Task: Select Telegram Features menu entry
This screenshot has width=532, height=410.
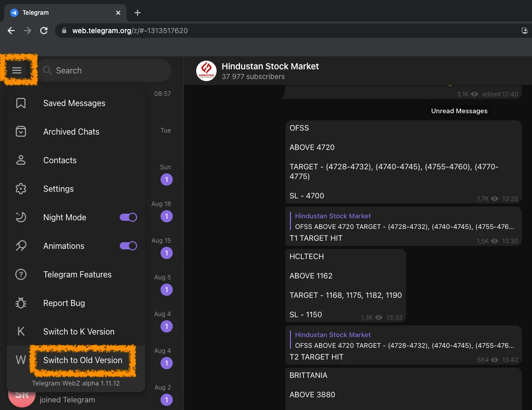Action: [x=76, y=274]
